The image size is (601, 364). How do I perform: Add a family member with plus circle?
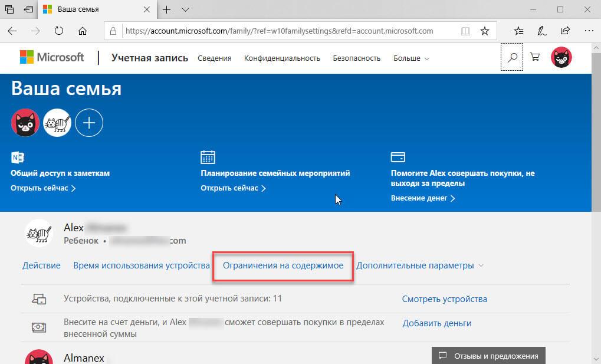89,123
